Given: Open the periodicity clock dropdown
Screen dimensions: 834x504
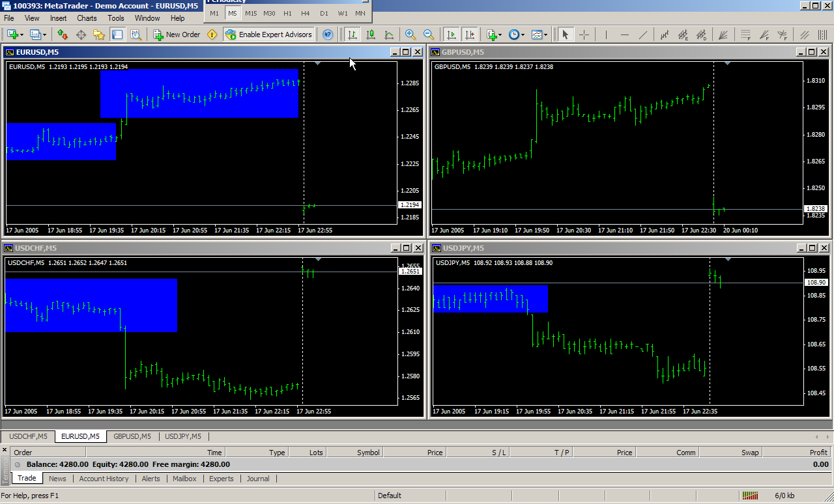Looking at the screenshot, I should (516, 35).
